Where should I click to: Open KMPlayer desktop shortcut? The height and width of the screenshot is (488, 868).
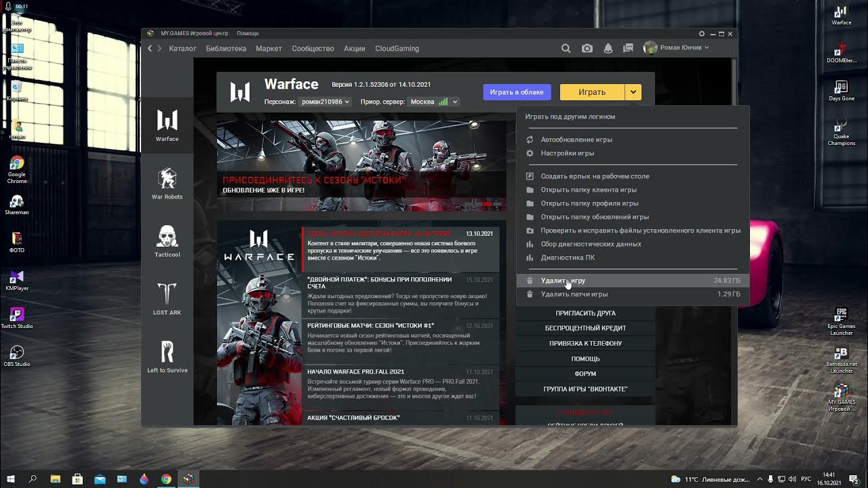pos(17,281)
